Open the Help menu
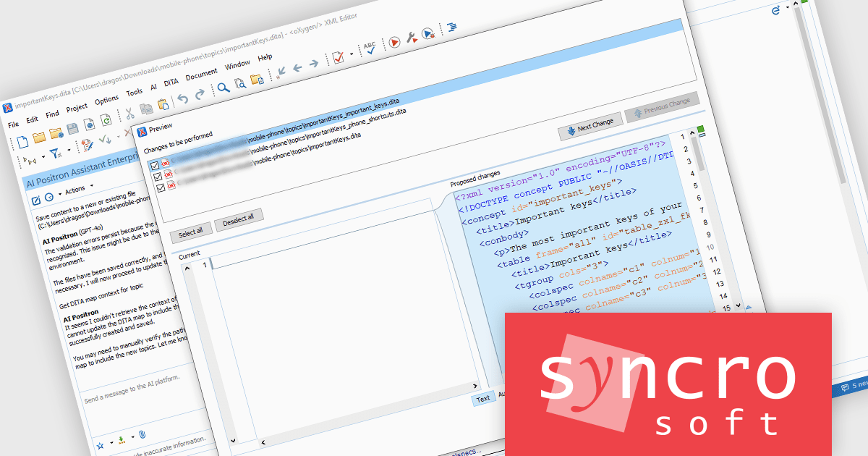This screenshot has width=868, height=456. click(x=265, y=57)
